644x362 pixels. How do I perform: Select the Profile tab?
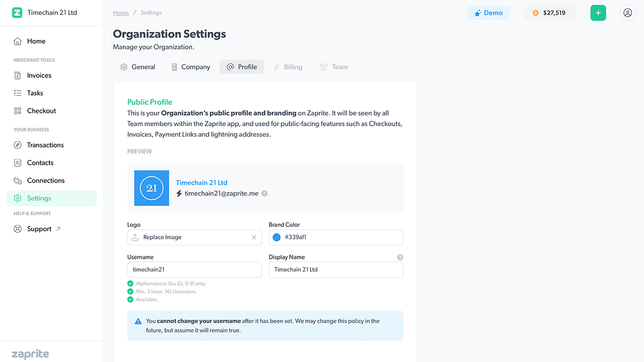point(242,67)
